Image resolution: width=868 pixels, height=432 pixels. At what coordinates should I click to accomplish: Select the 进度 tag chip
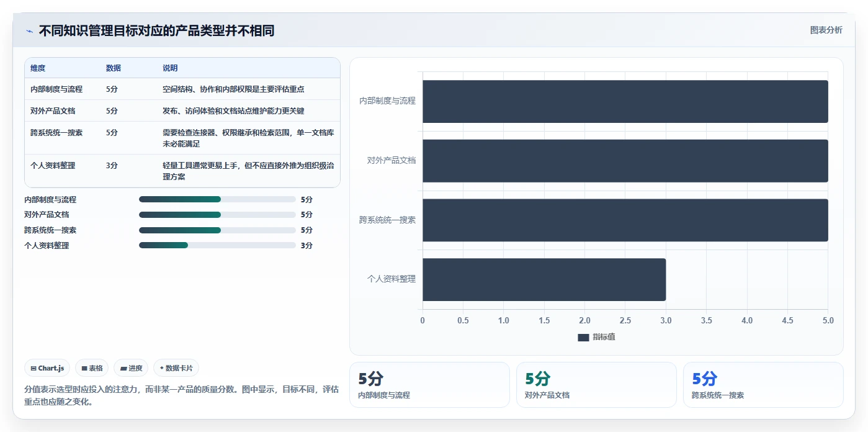(131, 368)
